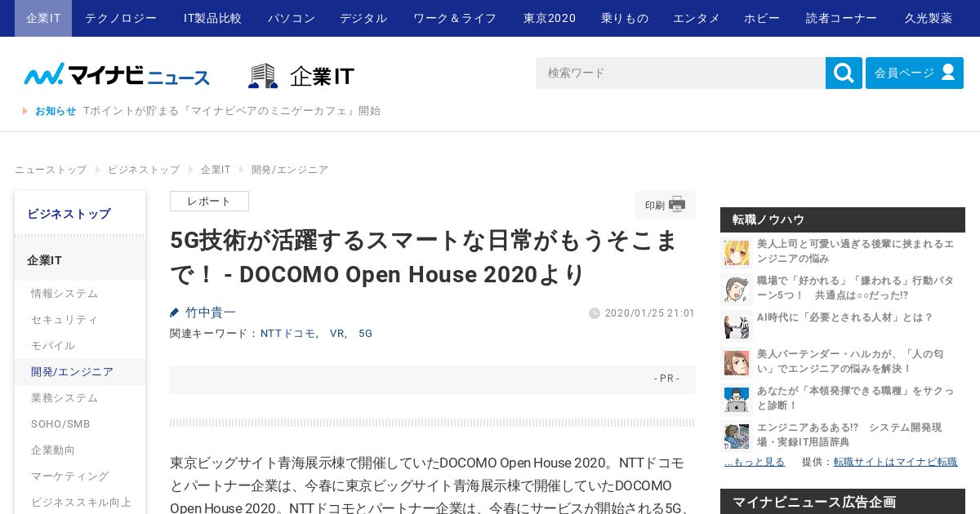980x514 pixels.
Task: Open the 企業IT top navigation tab
Action: (x=43, y=18)
